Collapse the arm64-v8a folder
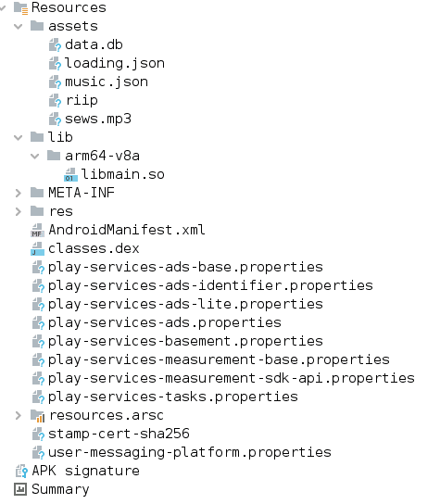The height and width of the screenshot is (504, 440). [34, 157]
